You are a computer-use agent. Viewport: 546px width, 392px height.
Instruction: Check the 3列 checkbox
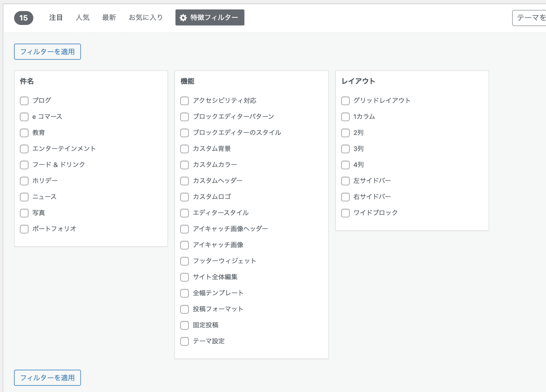[x=345, y=149]
